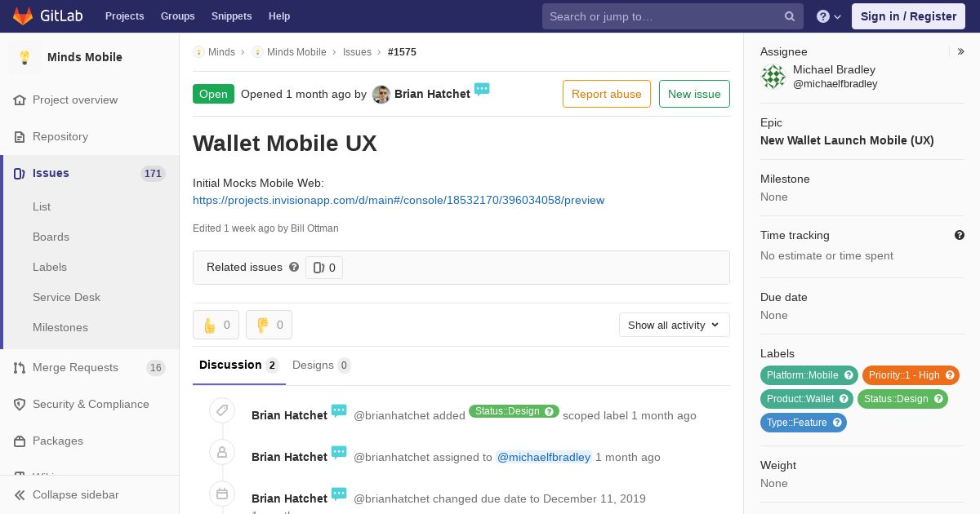Open the Show all activity dropdown
Screen dimensions: 980x514
click(x=674, y=325)
